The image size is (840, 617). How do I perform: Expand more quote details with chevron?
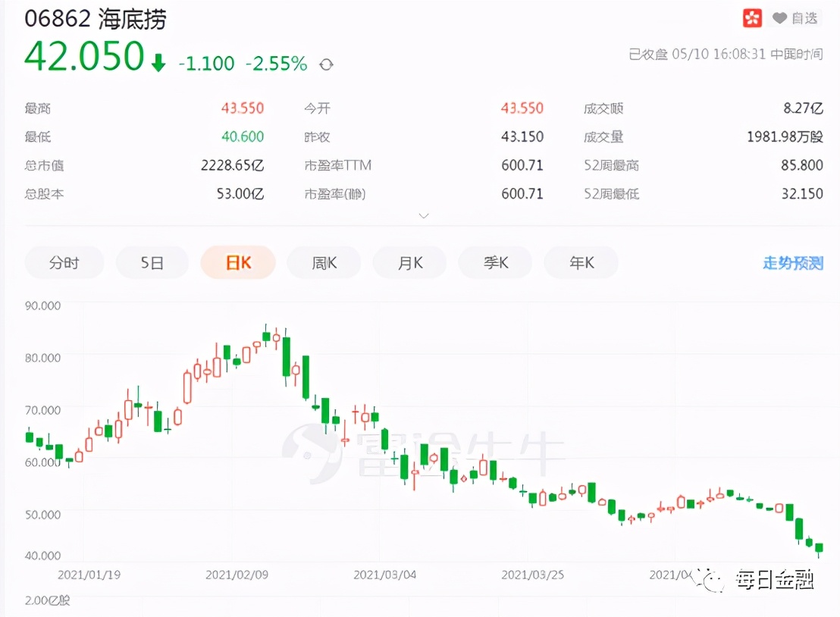pos(424,216)
